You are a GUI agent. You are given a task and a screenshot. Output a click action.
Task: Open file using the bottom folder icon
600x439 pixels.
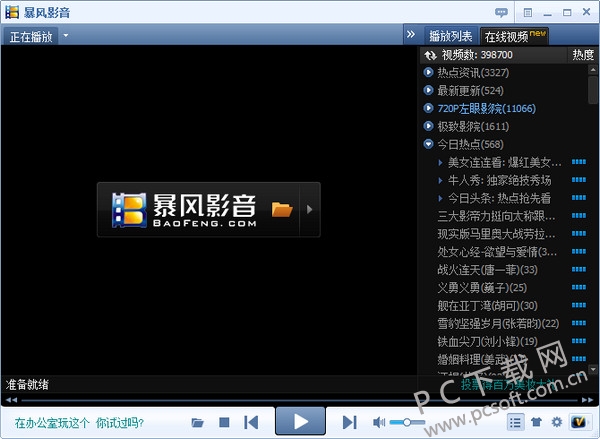click(197, 423)
